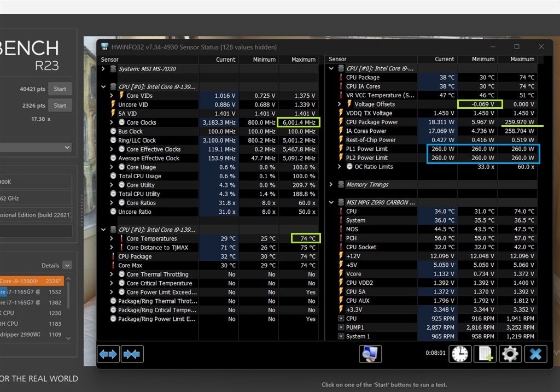Click the blue X close sensors icon
The image size is (560, 392).
tap(535, 354)
